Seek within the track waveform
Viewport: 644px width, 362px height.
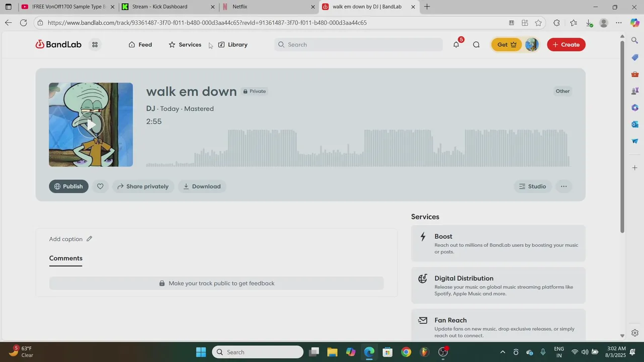pos(358,148)
